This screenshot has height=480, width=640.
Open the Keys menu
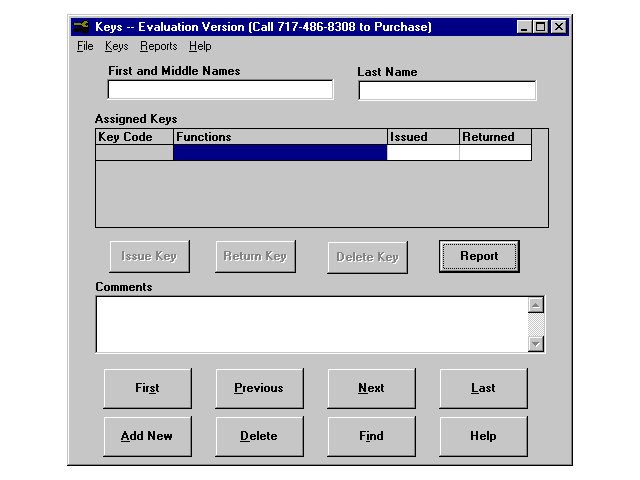116,46
